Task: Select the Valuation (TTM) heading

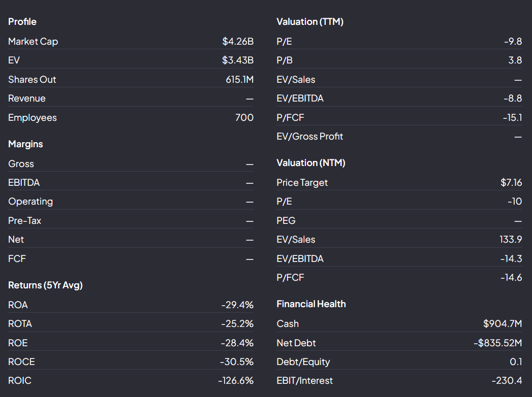Action: click(310, 22)
